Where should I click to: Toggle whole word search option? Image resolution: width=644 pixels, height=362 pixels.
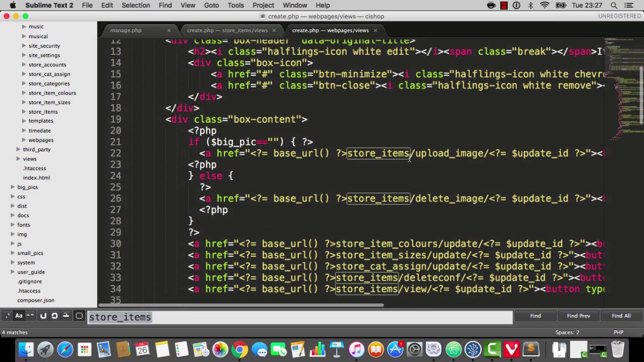30,316
